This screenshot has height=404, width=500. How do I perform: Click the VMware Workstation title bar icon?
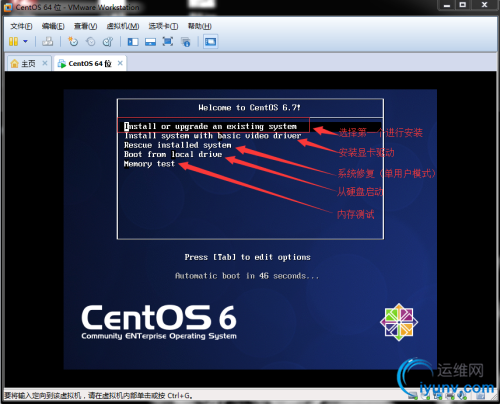coord(8,7)
